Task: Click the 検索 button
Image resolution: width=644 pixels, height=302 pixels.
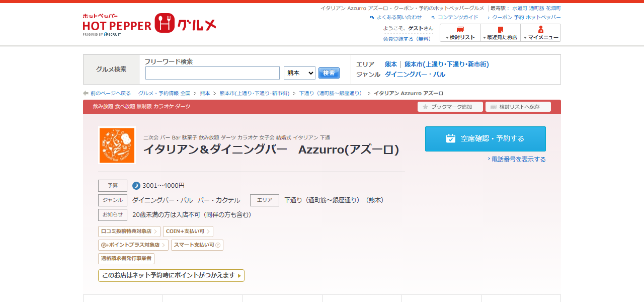Action: pos(329,73)
